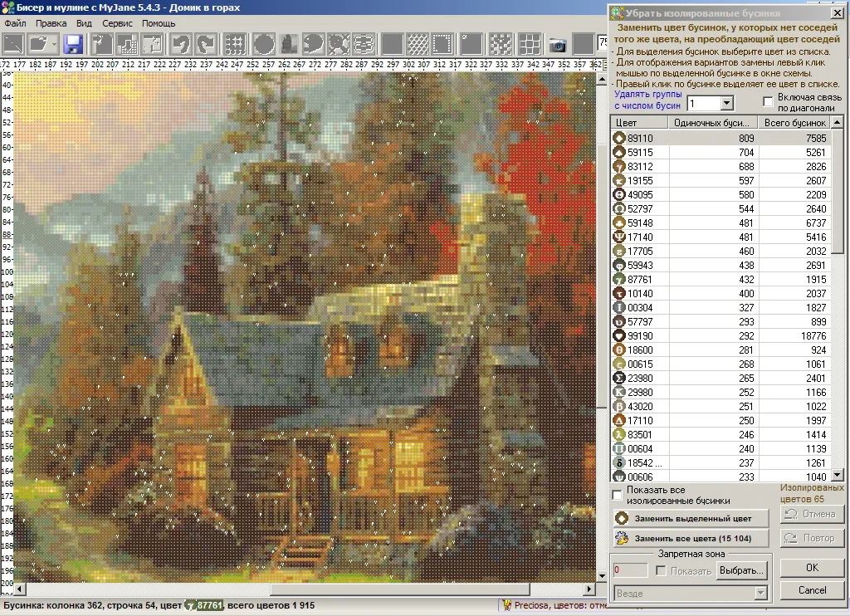Click the import page arrow icon
The image size is (850, 616).
tap(101, 44)
